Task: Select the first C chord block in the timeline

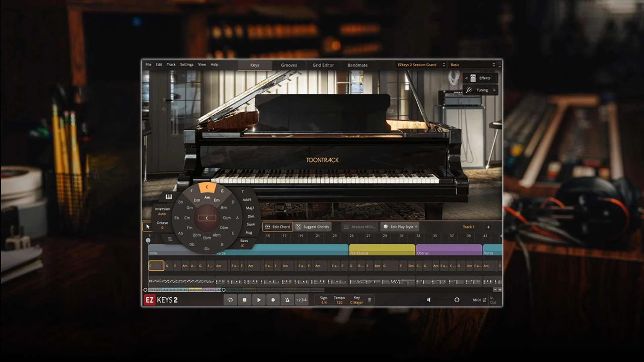Action: click(x=156, y=265)
